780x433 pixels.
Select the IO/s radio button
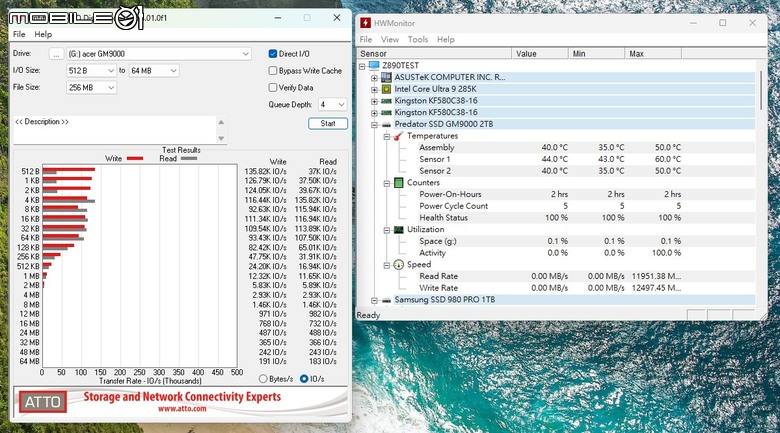pos(304,379)
